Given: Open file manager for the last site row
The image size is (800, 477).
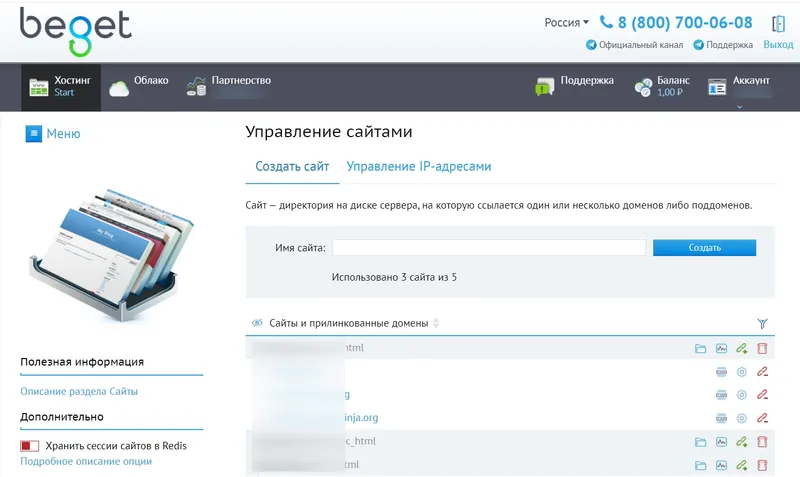Looking at the screenshot, I should pyautogui.click(x=701, y=465).
